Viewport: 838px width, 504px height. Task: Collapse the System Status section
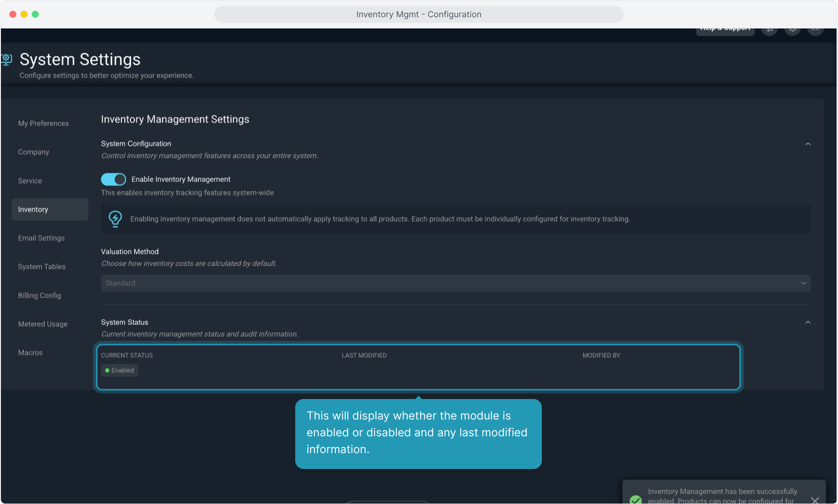click(x=808, y=322)
